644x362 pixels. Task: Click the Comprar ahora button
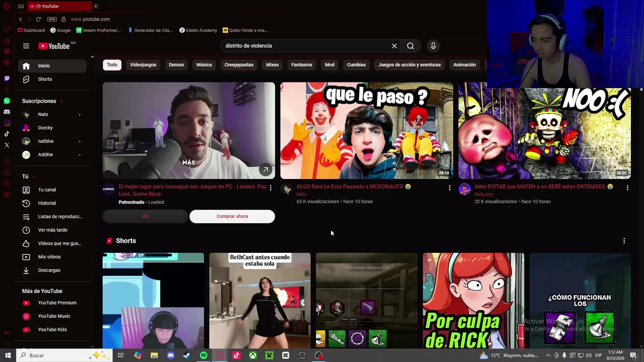[x=232, y=216]
